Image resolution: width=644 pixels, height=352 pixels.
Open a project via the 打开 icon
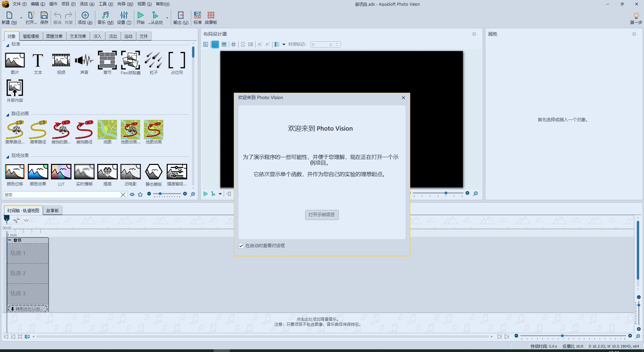click(x=31, y=15)
